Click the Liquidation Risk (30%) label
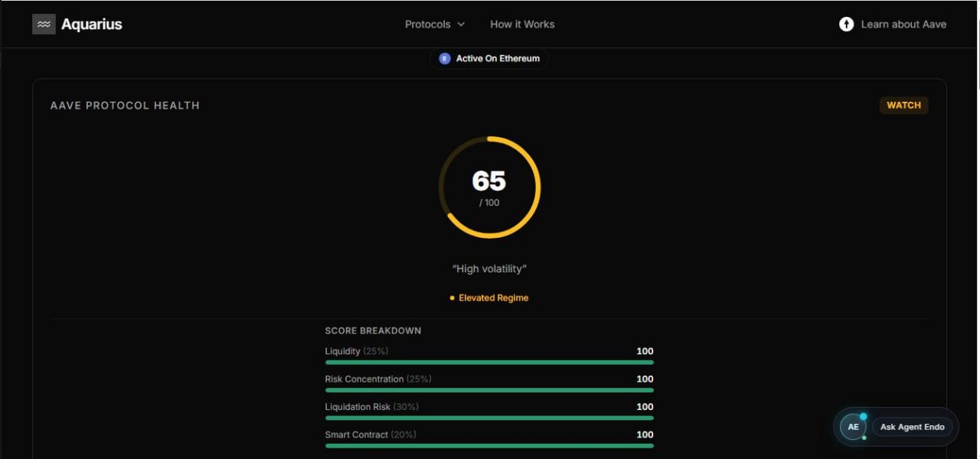Viewport: 980px width, 459px height. pyautogui.click(x=372, y=406)
